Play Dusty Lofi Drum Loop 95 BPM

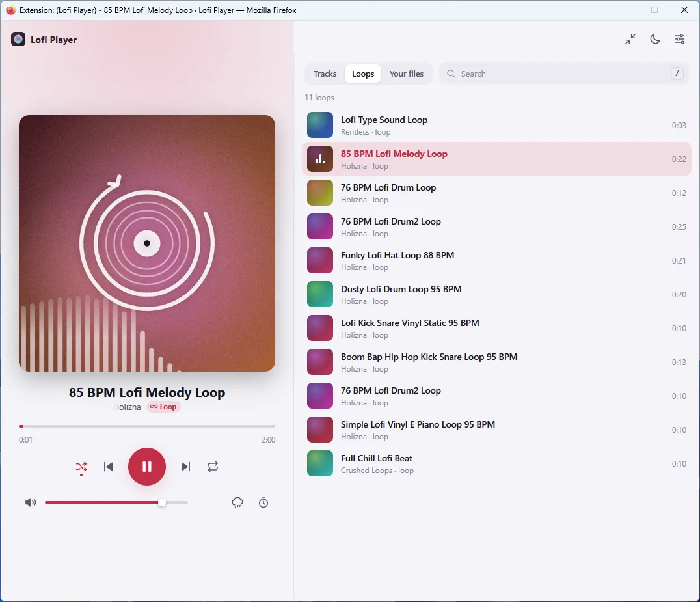(x=496, y=294)
